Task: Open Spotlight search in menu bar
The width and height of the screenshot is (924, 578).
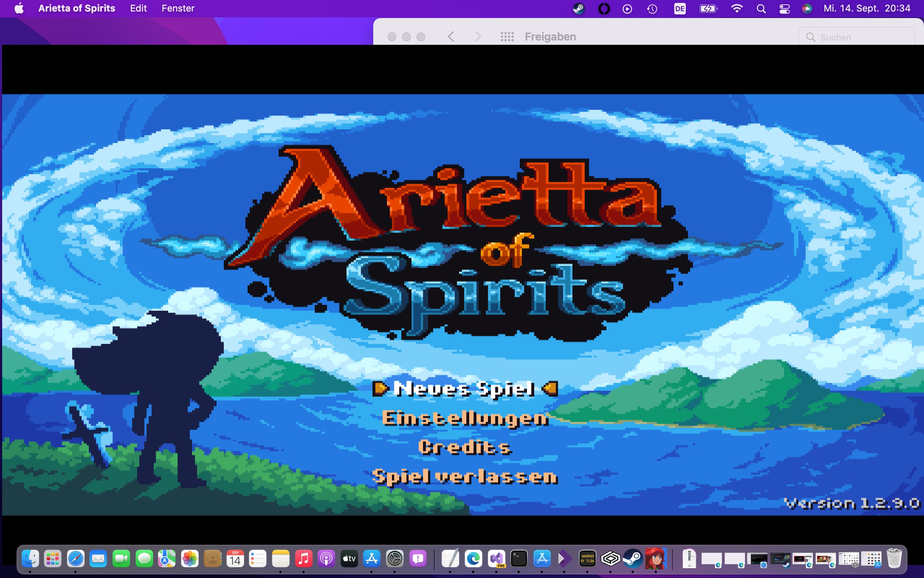Action: (761, 8)
